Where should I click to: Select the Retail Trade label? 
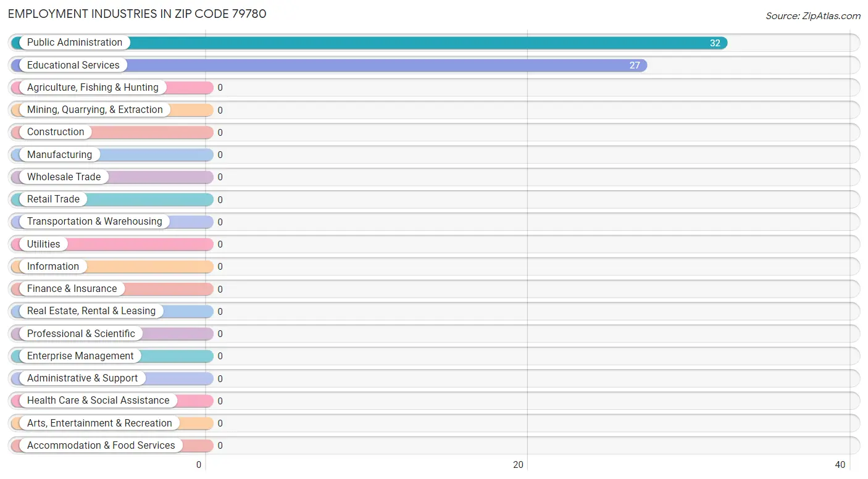point(53,199)
